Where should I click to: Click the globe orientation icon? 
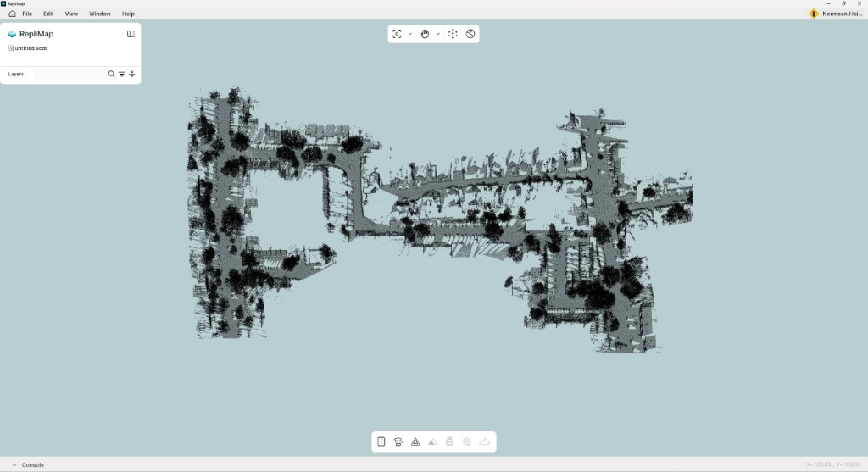click(x=470, y=34)
